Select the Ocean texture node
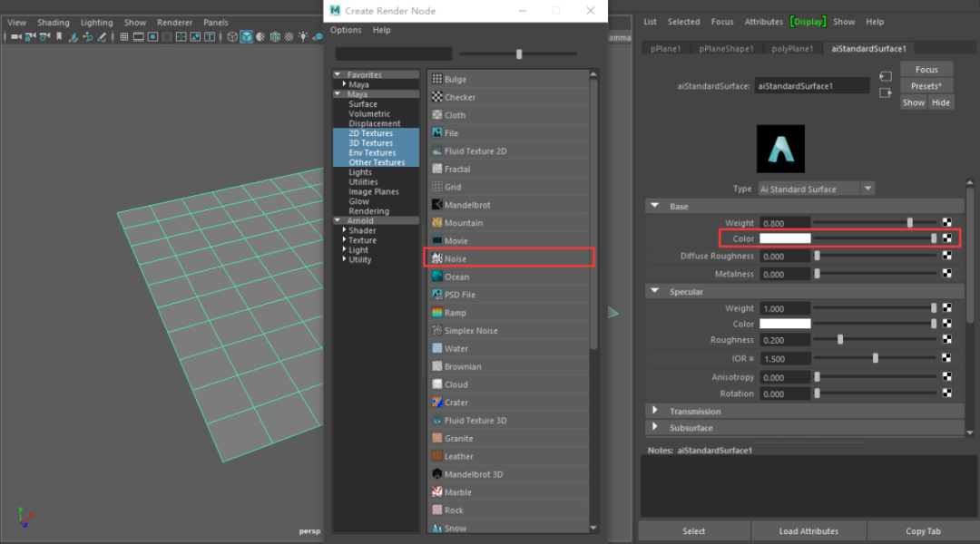This screenshot has height=544, width=980. tap(509, 277)
